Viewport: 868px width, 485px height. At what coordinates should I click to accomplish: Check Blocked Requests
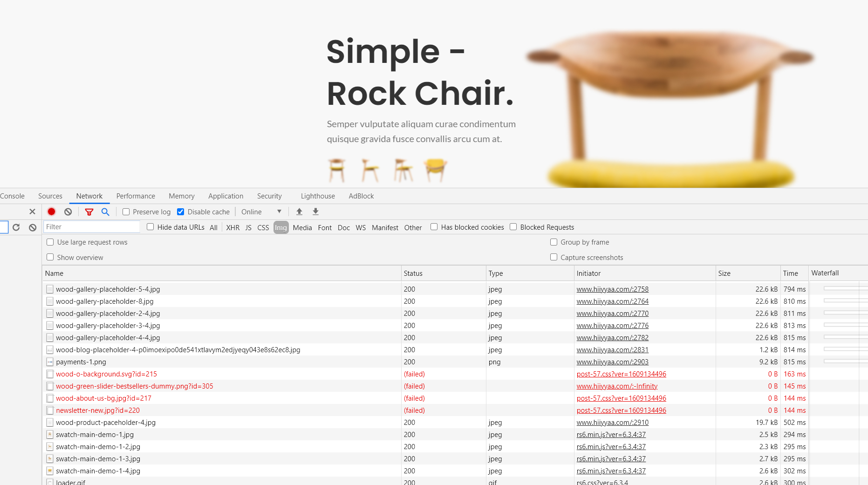coord(513,227)
